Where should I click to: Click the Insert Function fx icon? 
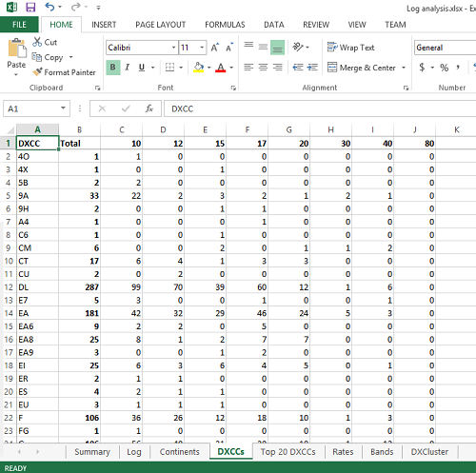tap(149, 108)
